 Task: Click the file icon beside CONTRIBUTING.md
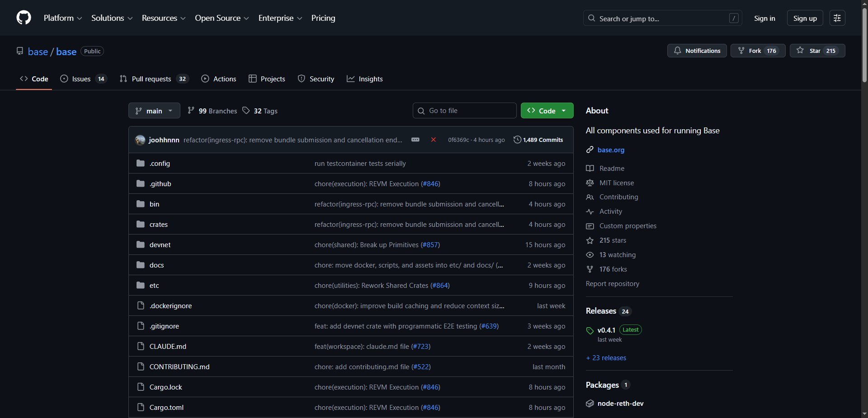pos(141,366)
